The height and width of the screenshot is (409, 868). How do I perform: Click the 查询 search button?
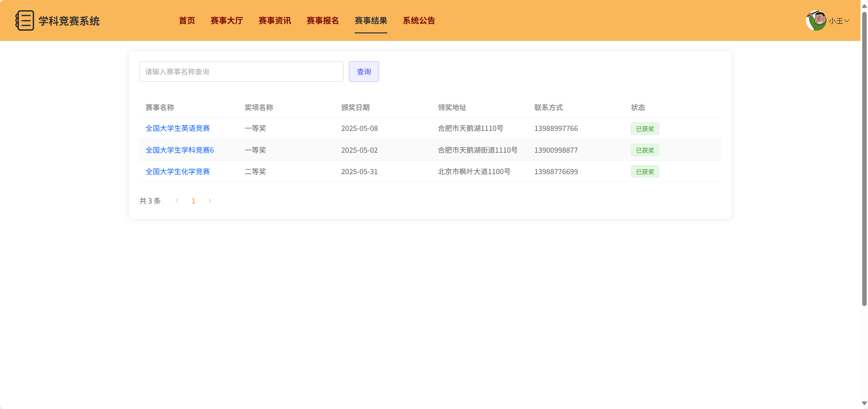point(363,72)
